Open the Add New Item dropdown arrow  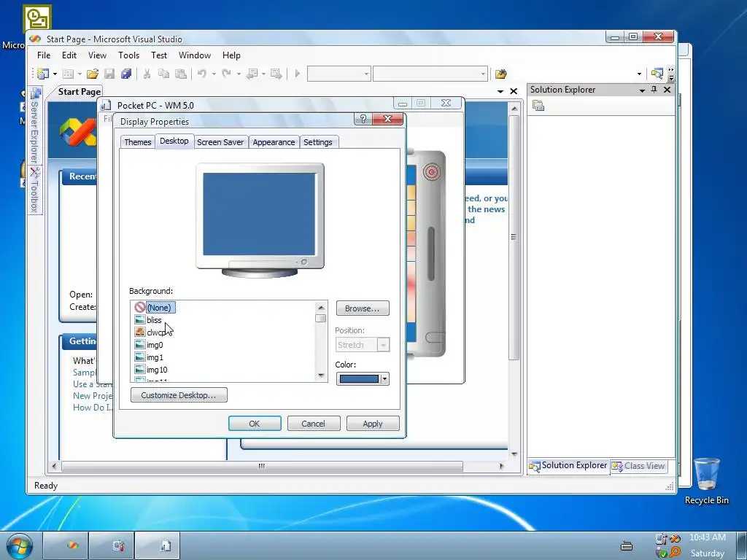[x=80, y=74]
